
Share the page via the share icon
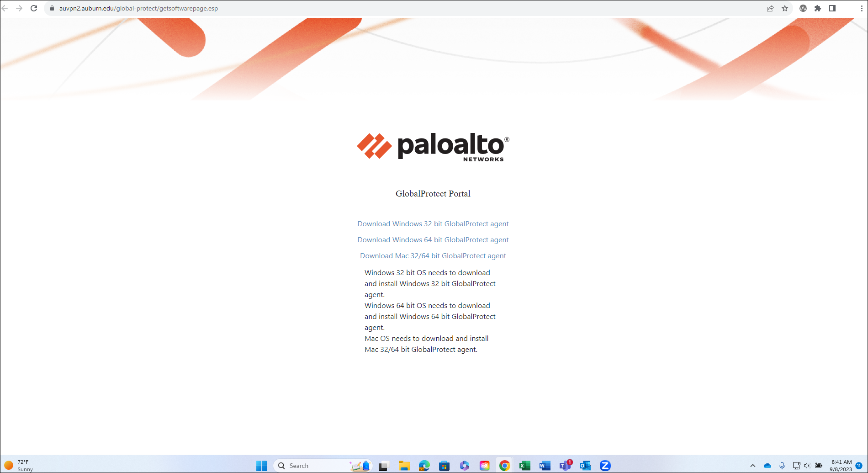(770, 8)
